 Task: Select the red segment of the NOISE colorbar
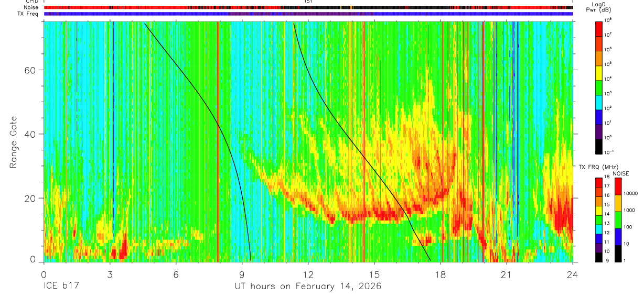(x=618, y=186)
